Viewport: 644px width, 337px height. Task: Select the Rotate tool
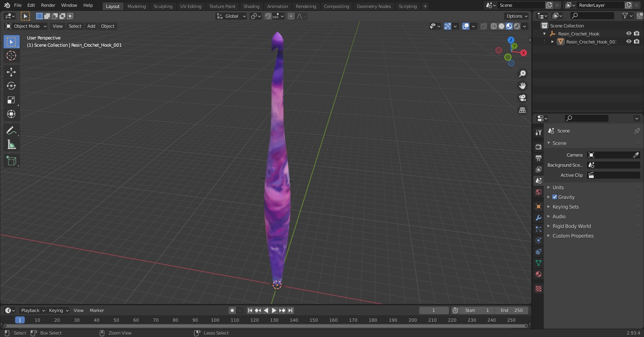pyautogui.click(x=11, y=86)
